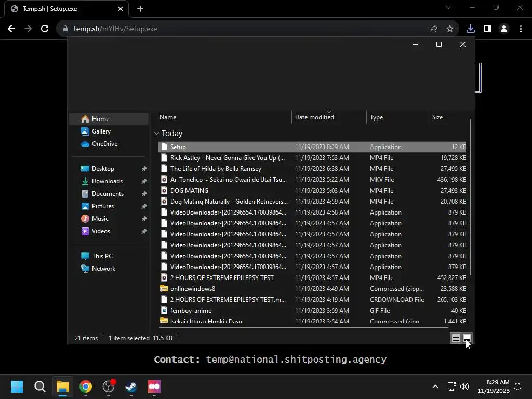Open Windows taskbar search
The height and width of the screenshot is (399, 532).
[39, 387]
